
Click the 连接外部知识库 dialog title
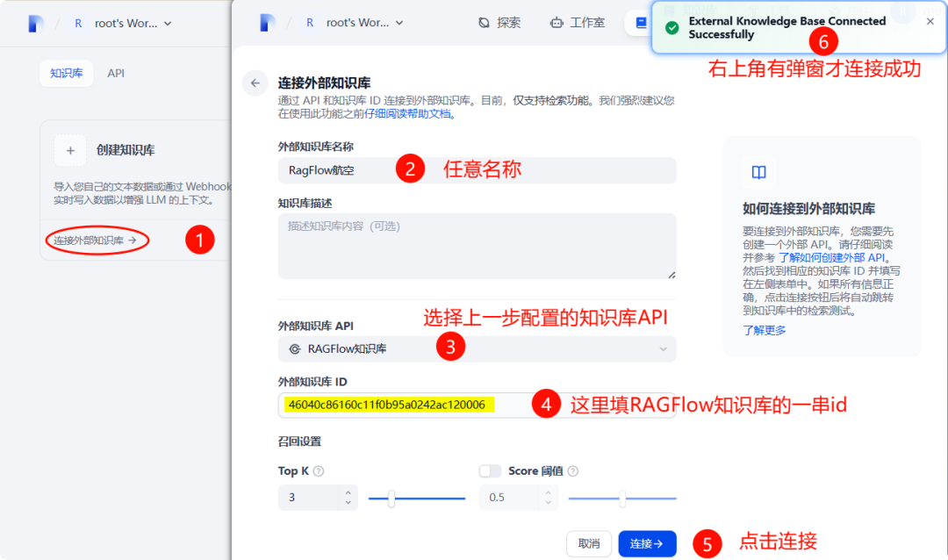(x=324, y=83)
